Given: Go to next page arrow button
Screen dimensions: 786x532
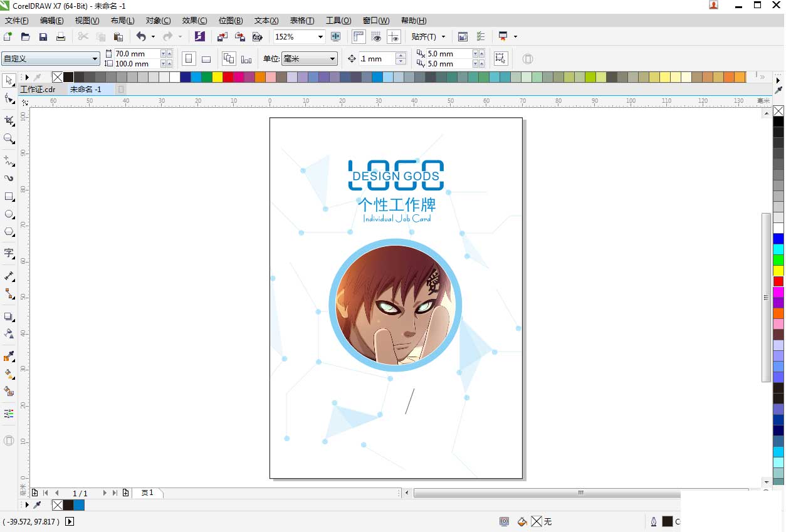Looking at the screenshot, I should [105, 493].
